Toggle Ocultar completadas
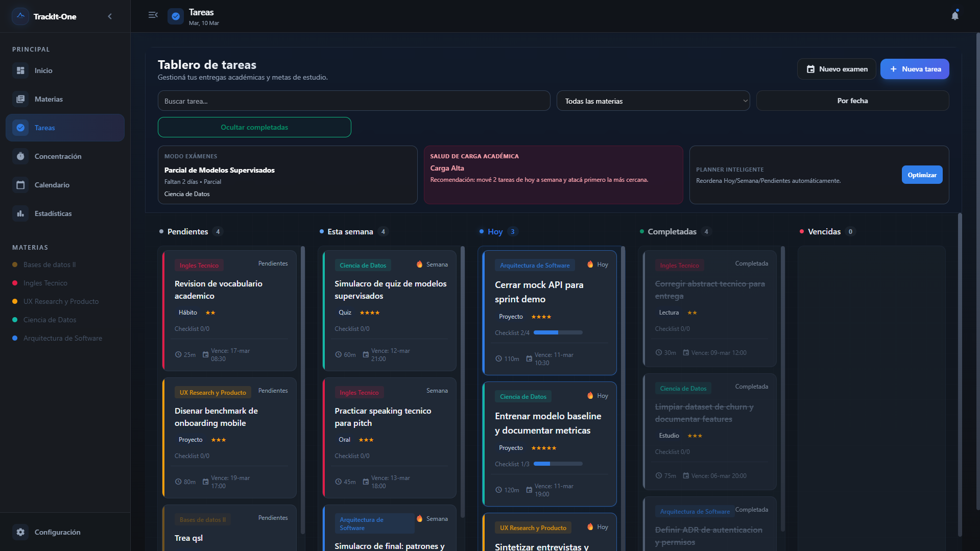This screenshot has width=980, height=551. point(254,127)
